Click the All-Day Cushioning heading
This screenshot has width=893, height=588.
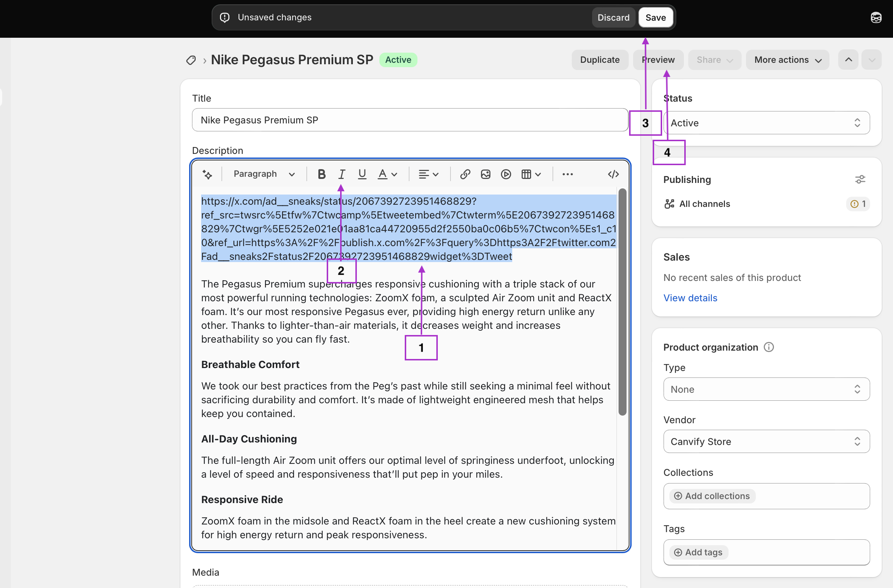(249, 439)
